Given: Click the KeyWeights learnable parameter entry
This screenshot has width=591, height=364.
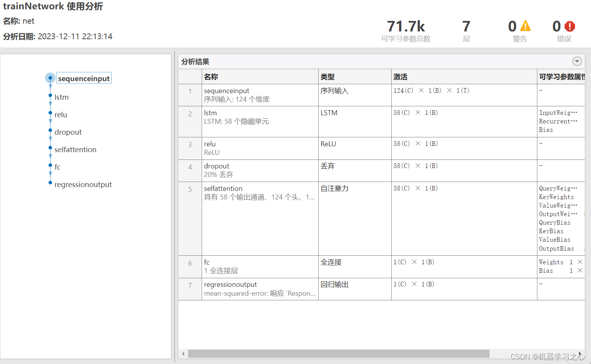Looking at the screenshot, I should click(556, 197).
